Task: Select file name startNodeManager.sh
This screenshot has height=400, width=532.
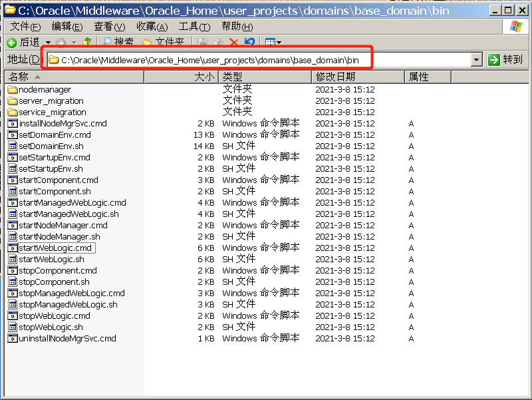Action: pyautogui.click(x=59, y=237)
